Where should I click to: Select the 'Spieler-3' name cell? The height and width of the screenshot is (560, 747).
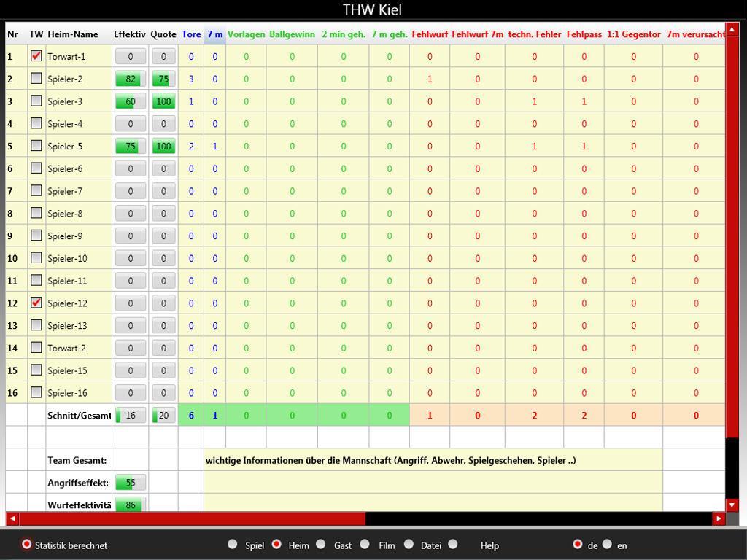click(79, 101)
